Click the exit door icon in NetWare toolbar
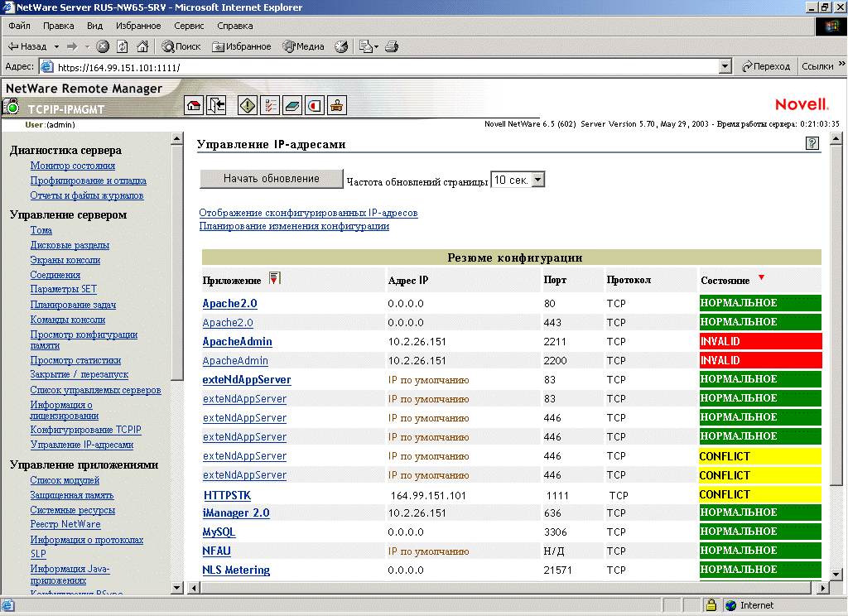The width and height of the screenshot is (848, 616). (x=216, y=105)
